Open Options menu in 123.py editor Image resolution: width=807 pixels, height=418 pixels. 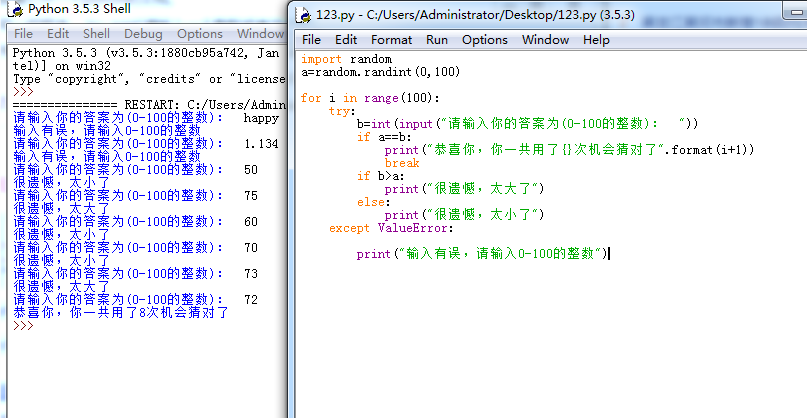tap(485, 40)
